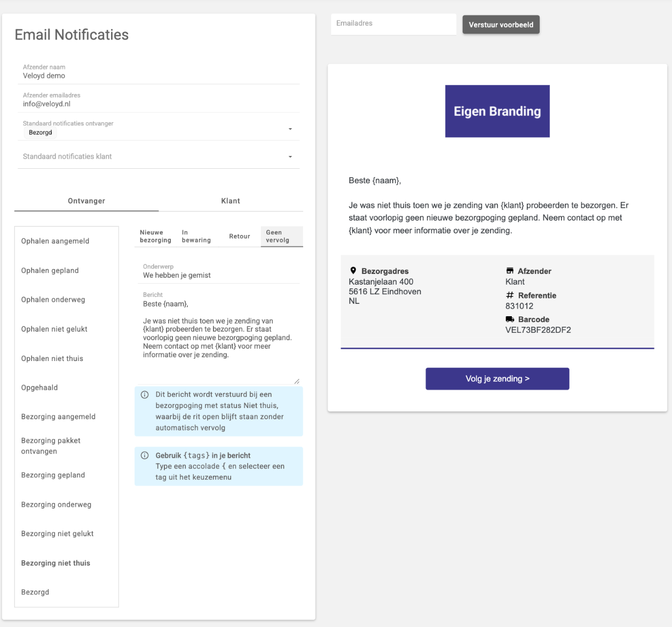
Task: Select the Geen vervolg sub-tab
Action: (281, 236)
